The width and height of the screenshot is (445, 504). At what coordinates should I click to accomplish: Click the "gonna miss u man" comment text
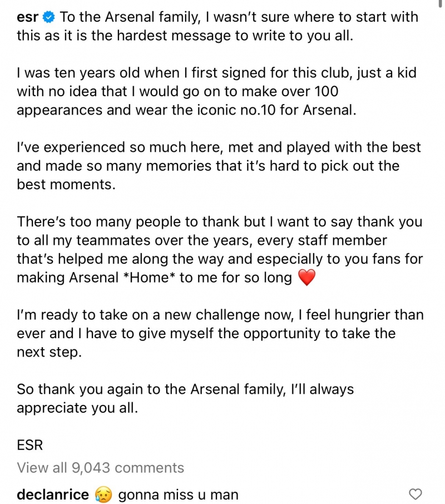pos(178,494)
